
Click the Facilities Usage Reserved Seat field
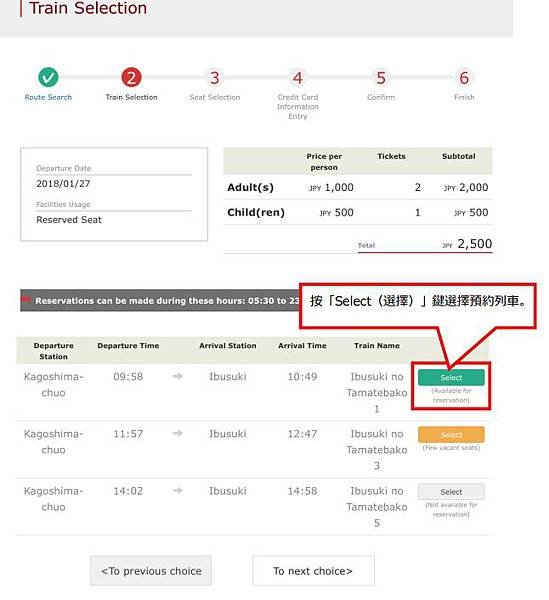point(114,220)
